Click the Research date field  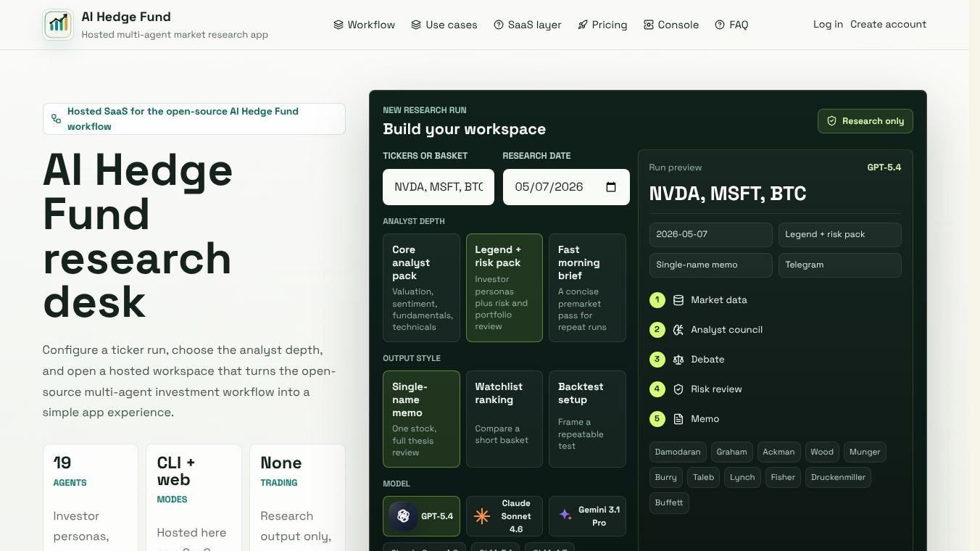point(566,187)
